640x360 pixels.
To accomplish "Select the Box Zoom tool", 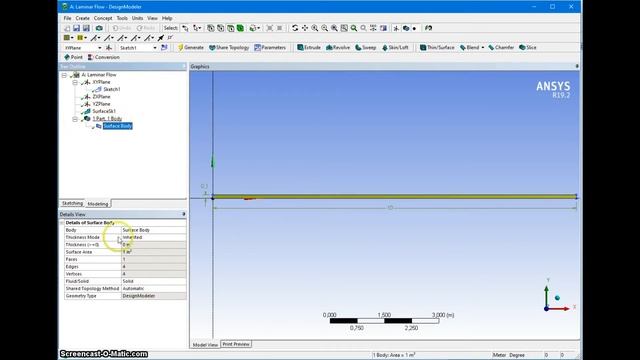I will click(x=324, y=28).
